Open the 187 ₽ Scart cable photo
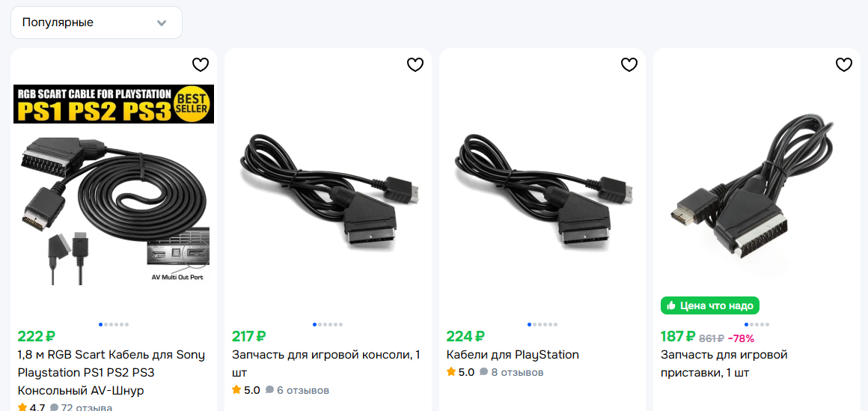Image resolution: width=868 pixels, height=411 pixels. (x=757, y=187)
